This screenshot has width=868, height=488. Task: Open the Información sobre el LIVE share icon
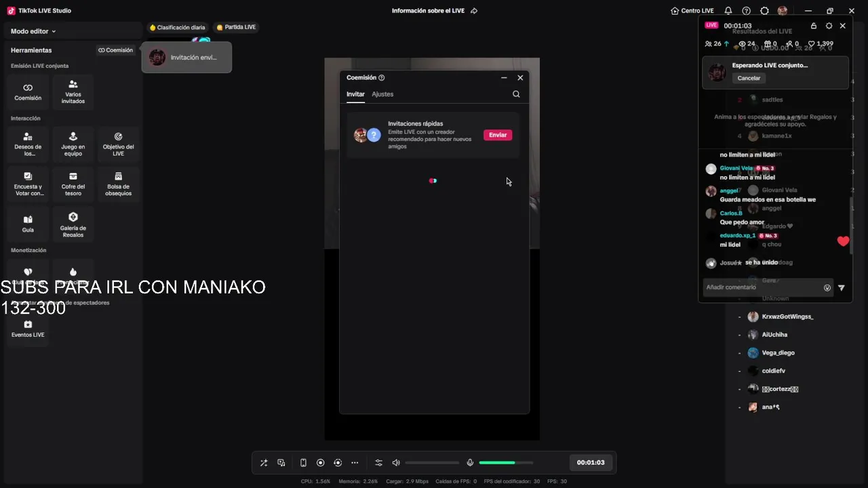474,11
